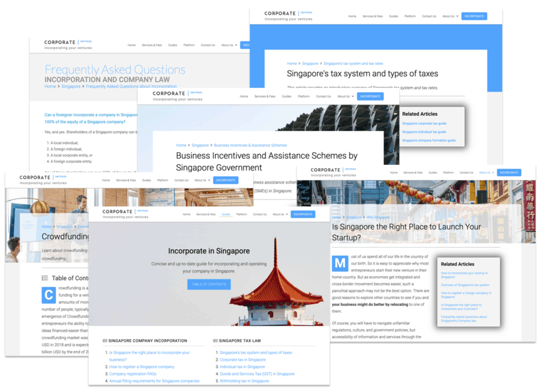
Task: Click Singapore breadcrumb on the Business Incentives page
Action: (x=200, y=146)
